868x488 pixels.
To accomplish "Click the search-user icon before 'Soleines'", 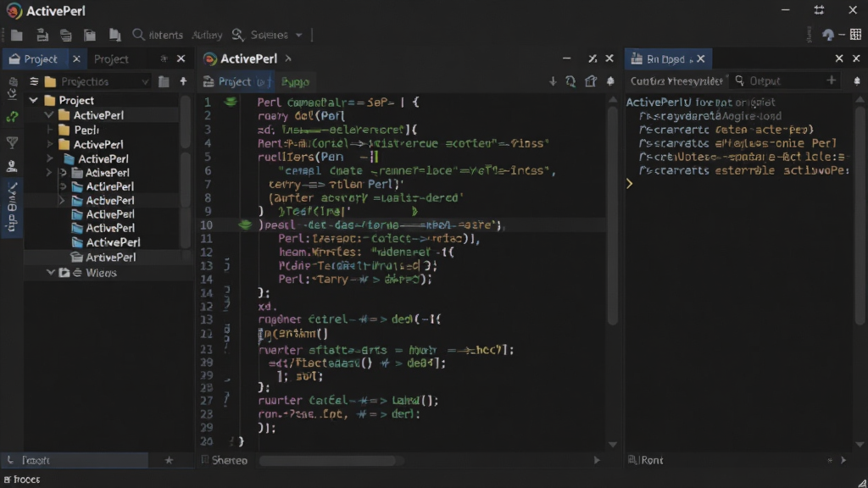I will coord(237,35).
